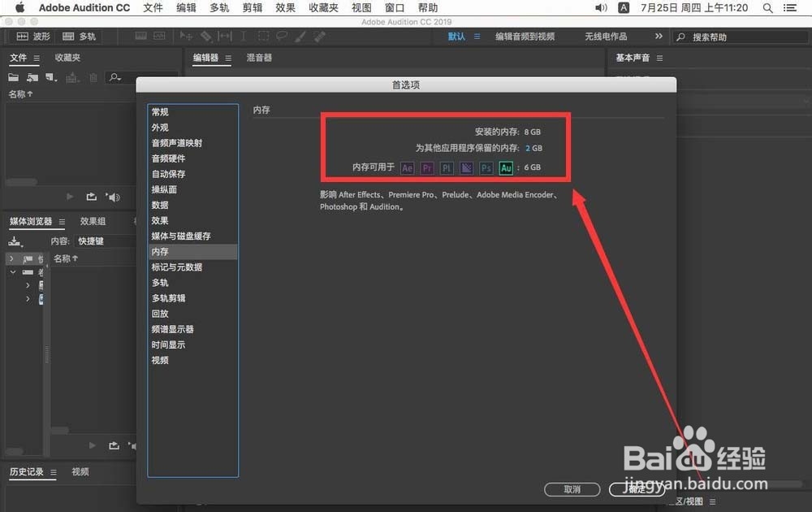Click the Search Help (搜索帮助) field

[x=741, y=37]
